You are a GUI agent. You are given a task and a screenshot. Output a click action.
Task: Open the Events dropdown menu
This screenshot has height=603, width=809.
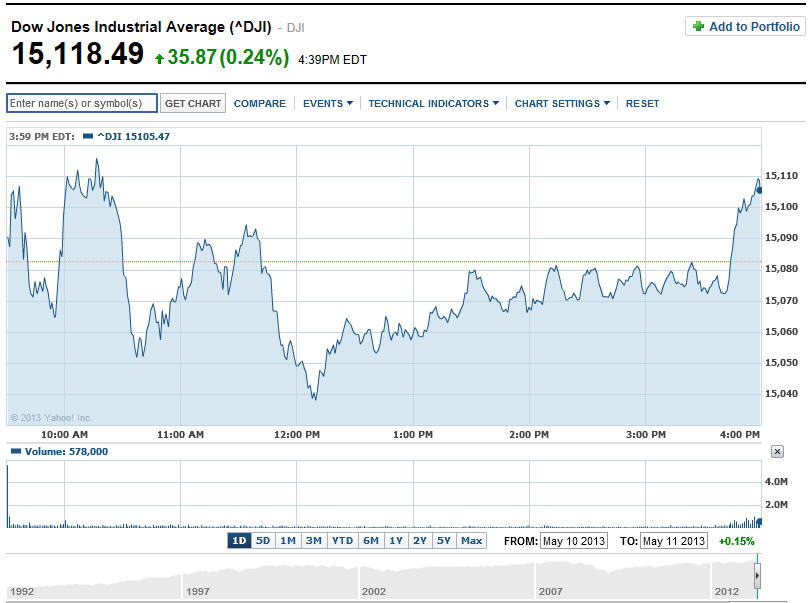tap(327, 104)
